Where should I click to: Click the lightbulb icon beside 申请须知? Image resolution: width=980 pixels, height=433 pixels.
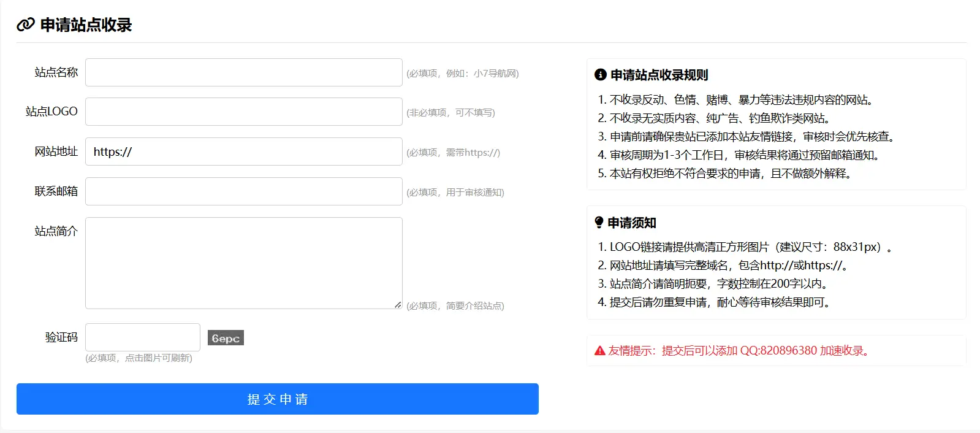click(x=599, y=222)
